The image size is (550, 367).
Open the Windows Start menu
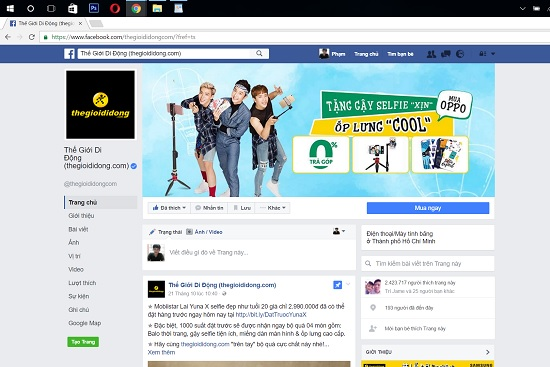coord(10,8)
